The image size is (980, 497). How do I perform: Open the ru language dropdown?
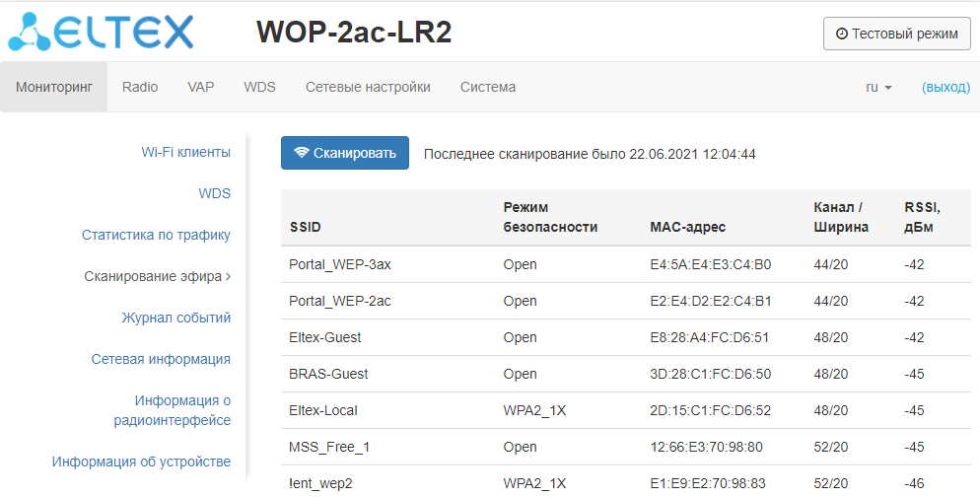(x=878, y=87)
